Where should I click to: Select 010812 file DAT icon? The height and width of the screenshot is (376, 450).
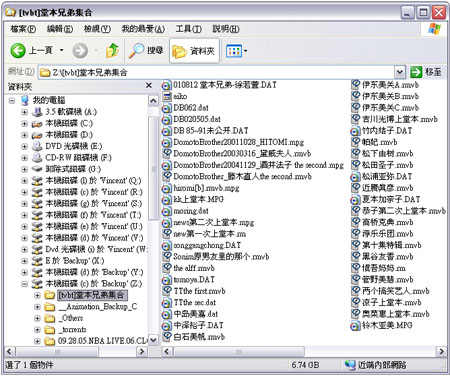[x=166, y=85]
